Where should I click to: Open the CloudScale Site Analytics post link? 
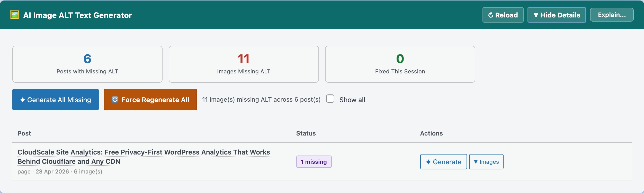144,157
